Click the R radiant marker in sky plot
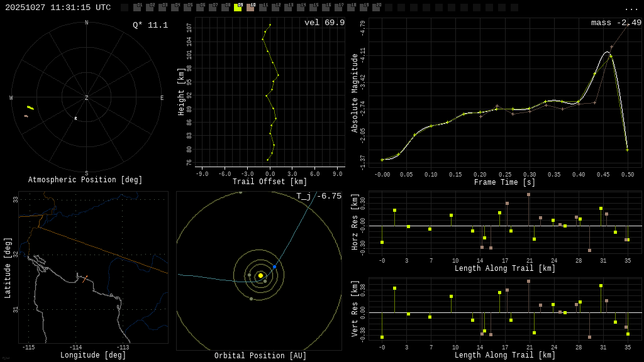Image resolution: width=644 pixels, height=362 pixels. point(75,119)
